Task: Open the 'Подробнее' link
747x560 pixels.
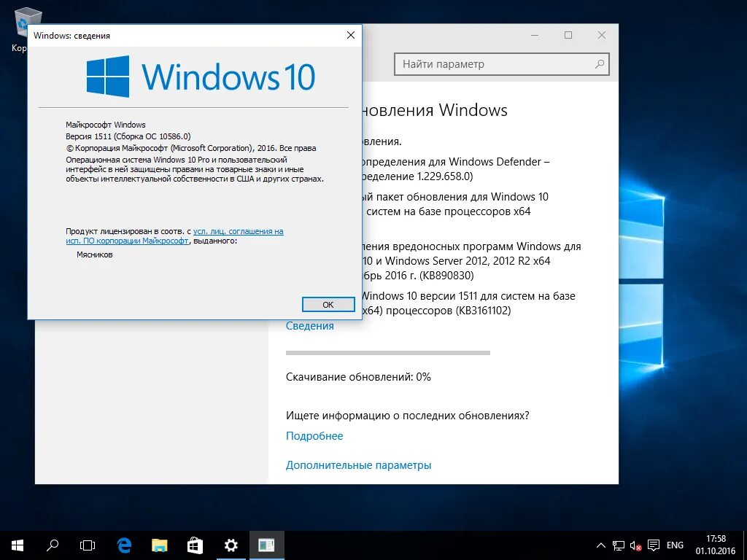Action: tap(314, 436)
